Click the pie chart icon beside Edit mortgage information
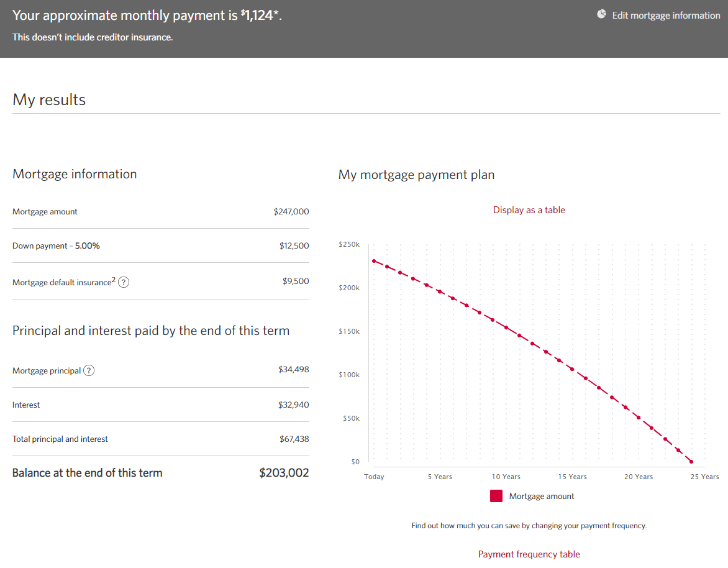Screen dimensions: 728x568 [601, 14]
